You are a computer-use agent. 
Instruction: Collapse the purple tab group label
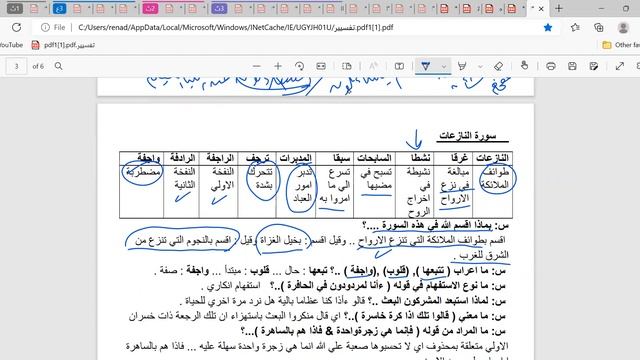click(219, 8)
